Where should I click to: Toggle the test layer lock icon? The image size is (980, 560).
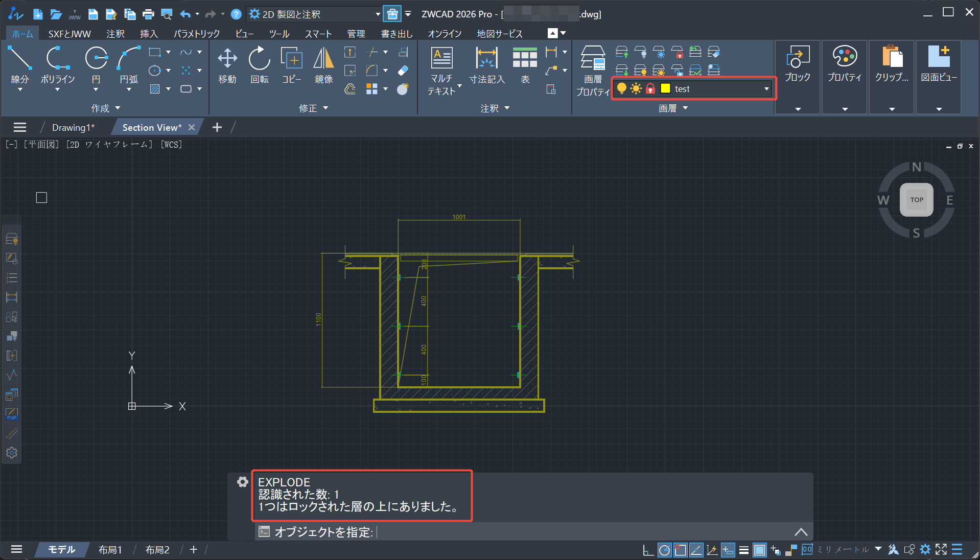(650, 88)
